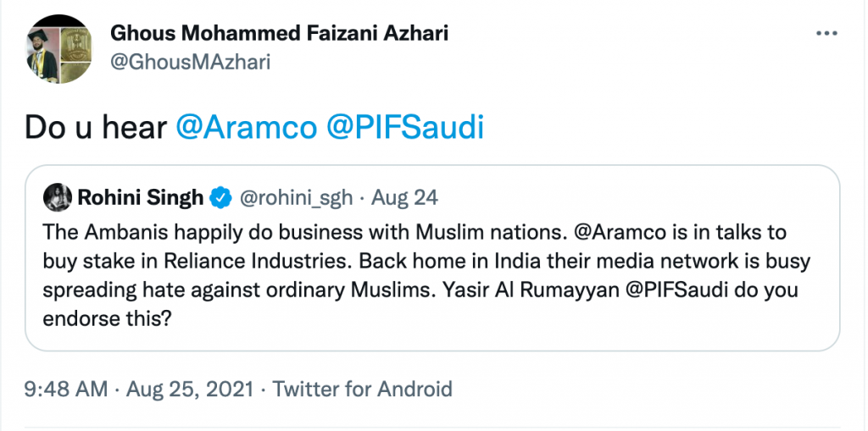The width and height of the screenshot is (868, 431).
Task: Open the 9:48 AM · Aug 25, 2021 timestamp
Action: click(139, 390)
